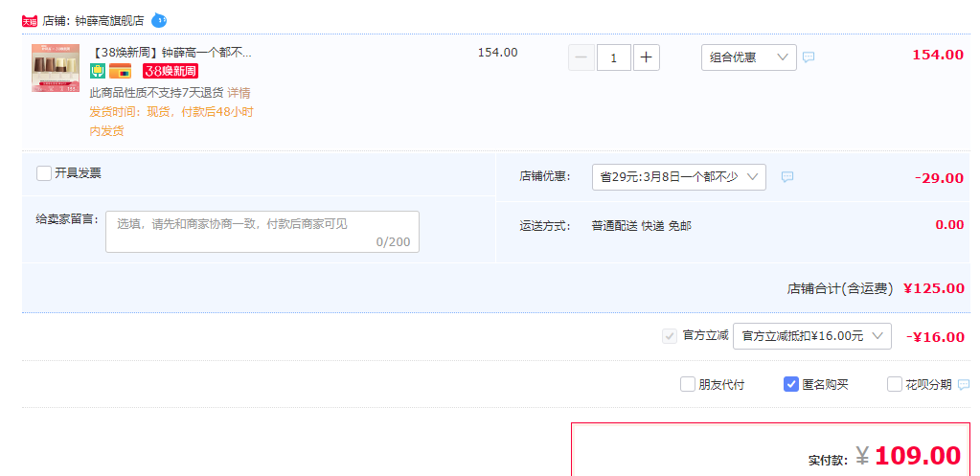The height and width of the screenshot is (476, 980).
Task: Click the 给卖家留言 message text box
Action: click(x=262, y=232)
